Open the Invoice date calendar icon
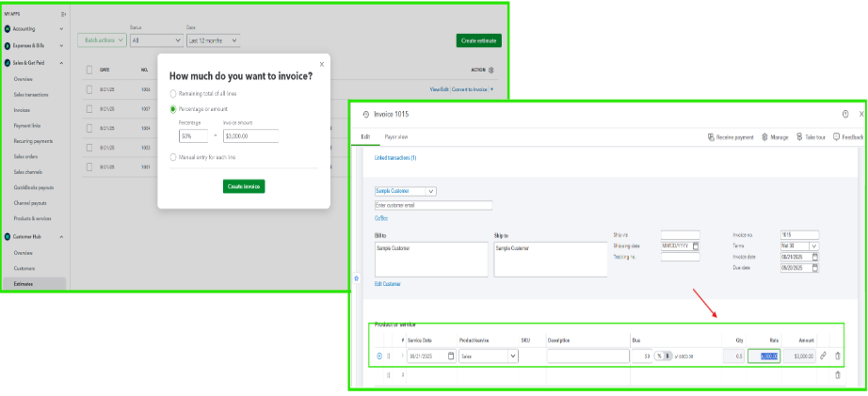 click(x=815, y=257)
